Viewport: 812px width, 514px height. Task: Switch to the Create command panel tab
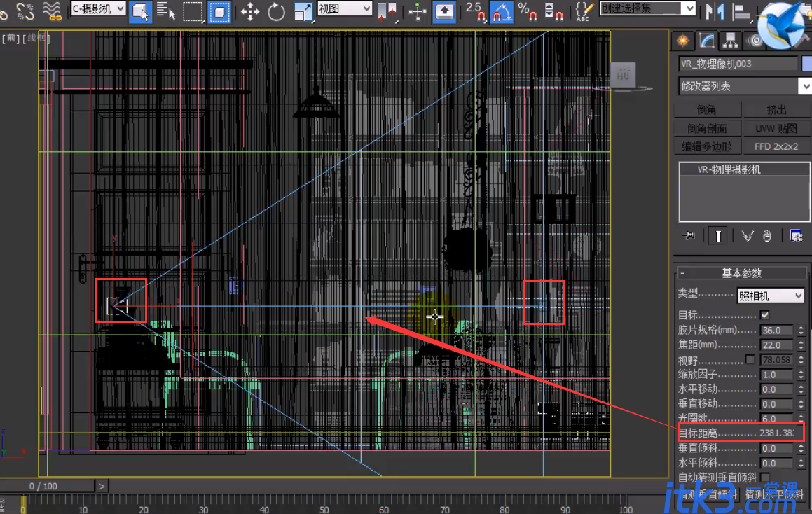[x=683, y=41]
